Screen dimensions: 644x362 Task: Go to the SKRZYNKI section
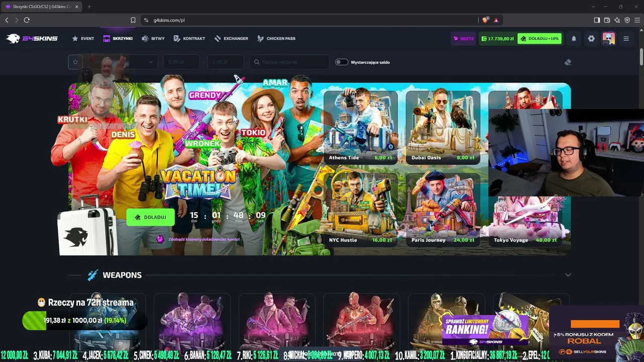tap(118, 39)
